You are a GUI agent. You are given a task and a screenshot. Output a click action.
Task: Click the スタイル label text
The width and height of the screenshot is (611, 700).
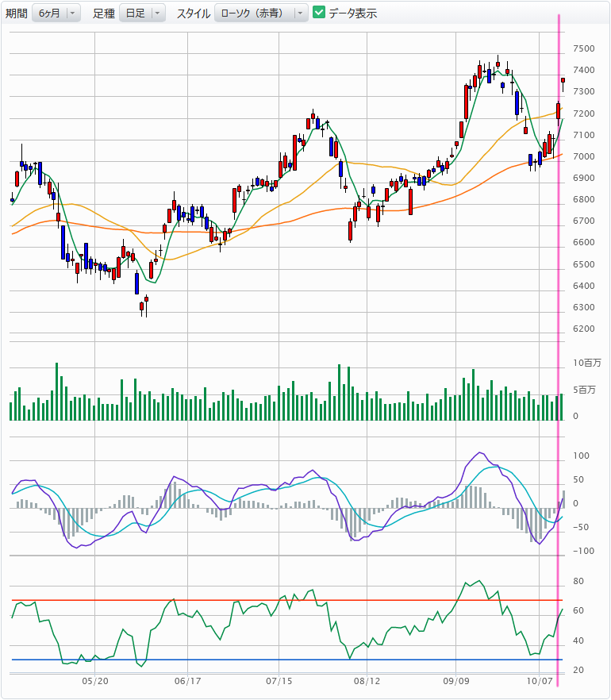(x=194, y=13)
